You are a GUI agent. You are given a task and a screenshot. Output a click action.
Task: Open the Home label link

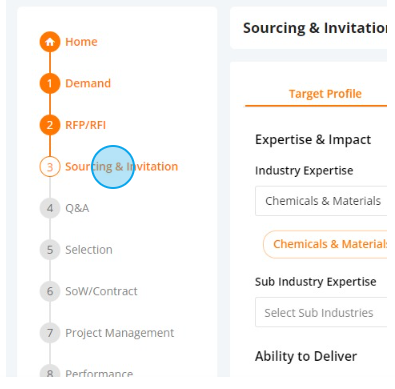coord(81,42)
